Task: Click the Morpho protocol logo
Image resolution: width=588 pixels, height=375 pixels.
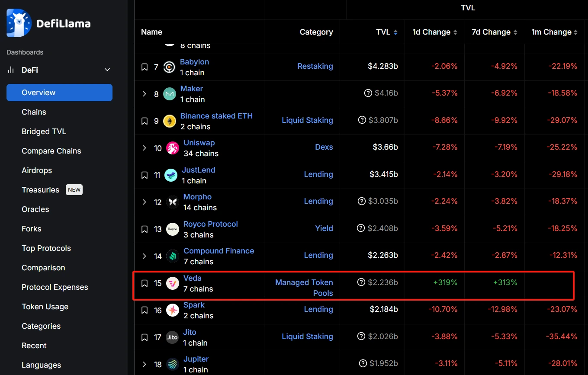Action: [x=173, y=202]
